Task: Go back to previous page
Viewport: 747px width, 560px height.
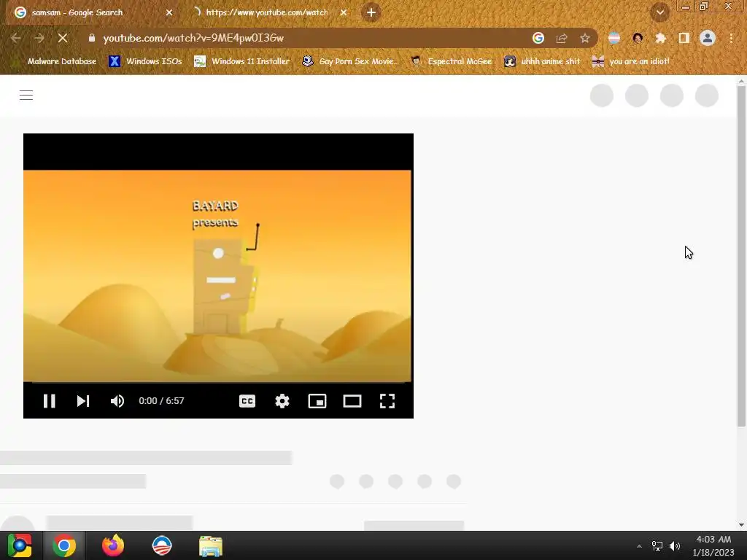Action: tap(16, 38)
